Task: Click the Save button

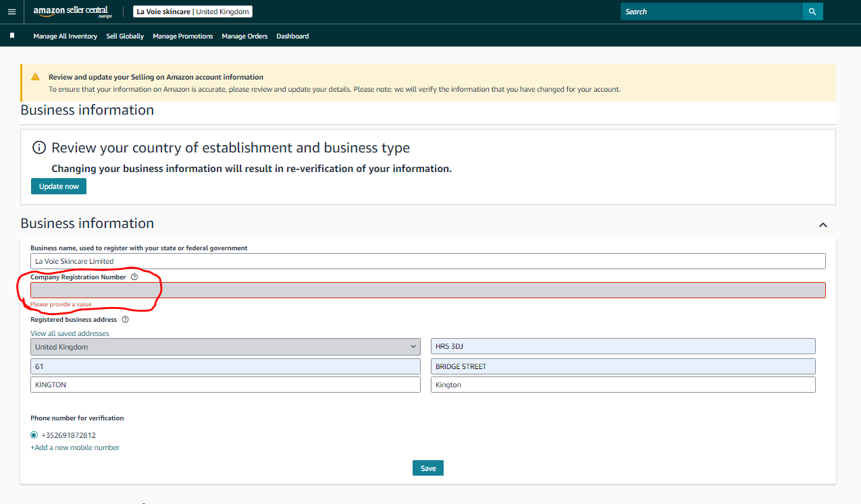Action: pyautogui.click(x=428, y=468)
